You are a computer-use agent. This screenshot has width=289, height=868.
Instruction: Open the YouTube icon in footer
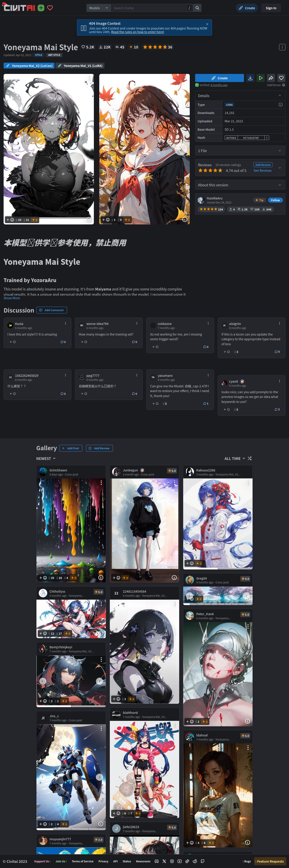click(x=180, y=861)
